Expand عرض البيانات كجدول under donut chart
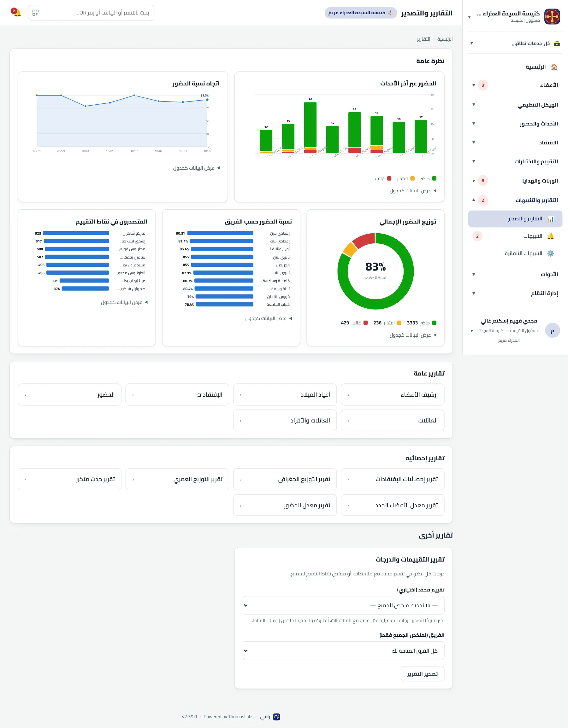Screen dimensions: 568x728 [413, 335]
